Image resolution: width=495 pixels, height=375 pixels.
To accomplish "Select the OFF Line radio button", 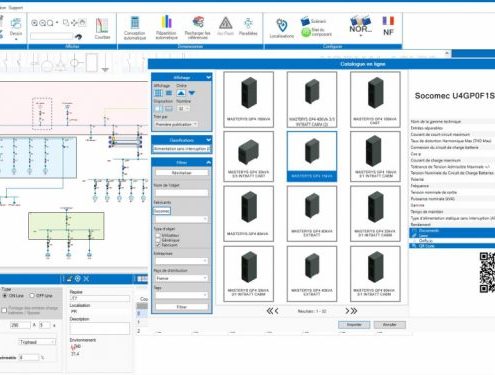I will coord(32,296).
